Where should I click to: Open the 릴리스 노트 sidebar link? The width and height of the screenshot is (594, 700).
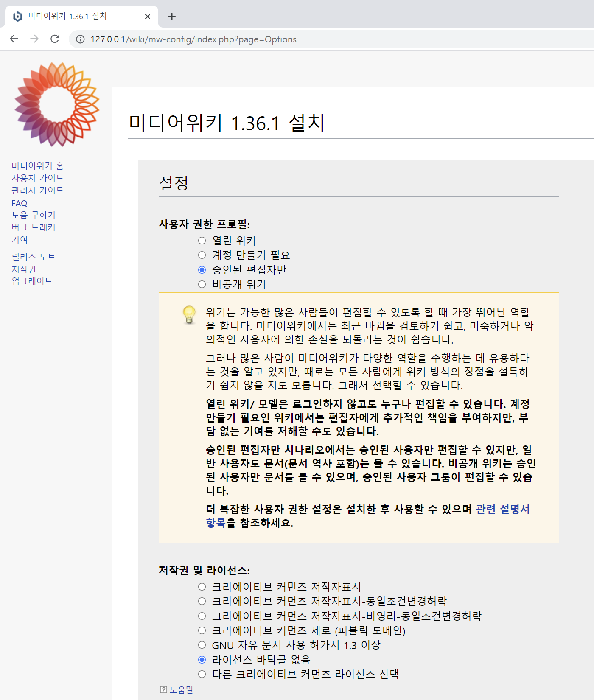pyautogui.click(x=34, y=257)
